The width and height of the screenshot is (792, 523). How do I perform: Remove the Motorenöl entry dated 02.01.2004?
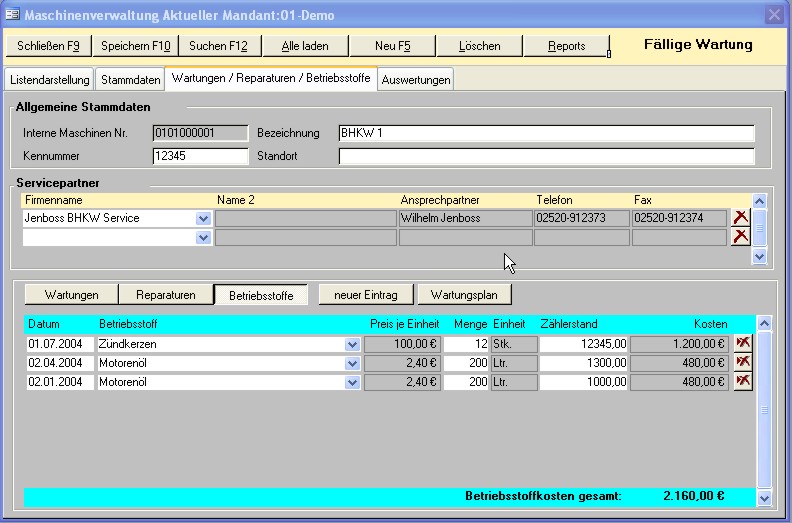743,381
